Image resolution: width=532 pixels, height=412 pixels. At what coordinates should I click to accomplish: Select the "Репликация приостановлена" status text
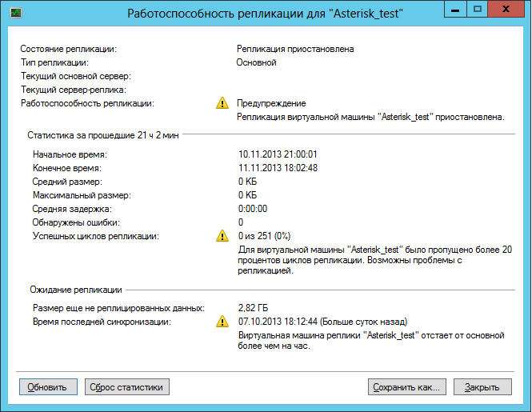click(295, 49)
